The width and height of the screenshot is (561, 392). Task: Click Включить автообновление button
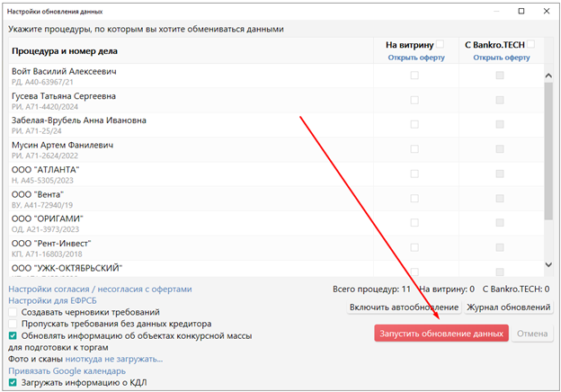tap(404, 307)
